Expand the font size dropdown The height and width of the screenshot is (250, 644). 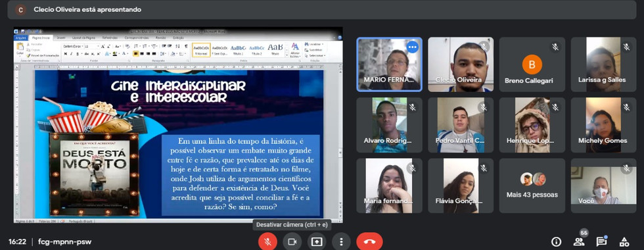click(x=98, y=47)
